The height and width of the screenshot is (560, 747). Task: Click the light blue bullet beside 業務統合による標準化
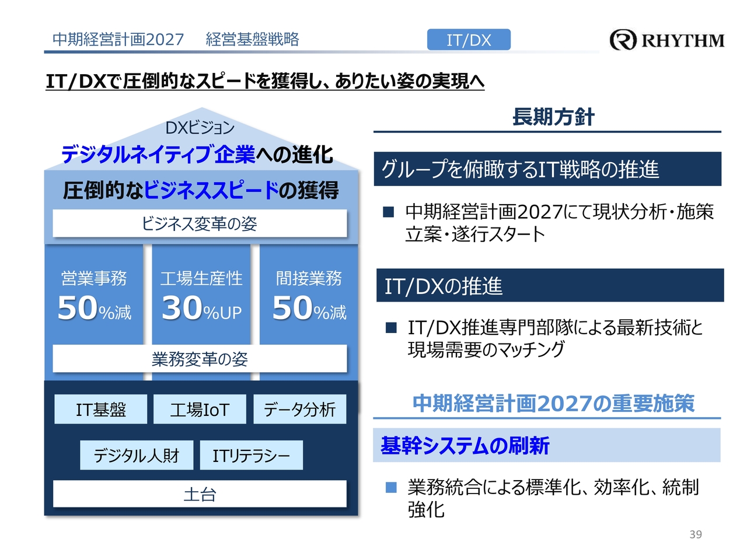tap(391, 487)
